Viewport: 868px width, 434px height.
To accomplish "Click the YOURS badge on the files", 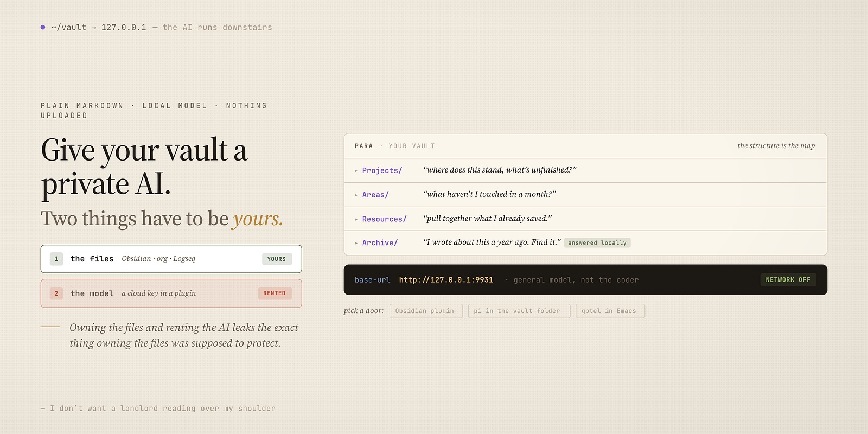I will click(277, 259).
